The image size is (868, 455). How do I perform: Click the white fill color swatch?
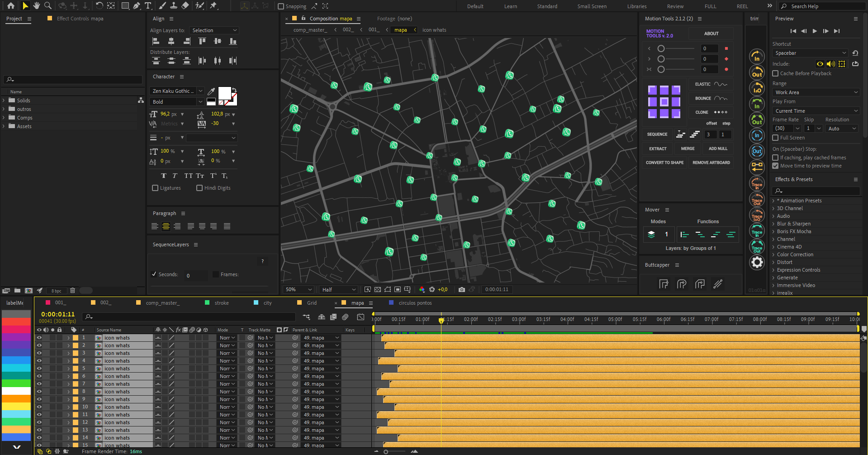point(224,93)
